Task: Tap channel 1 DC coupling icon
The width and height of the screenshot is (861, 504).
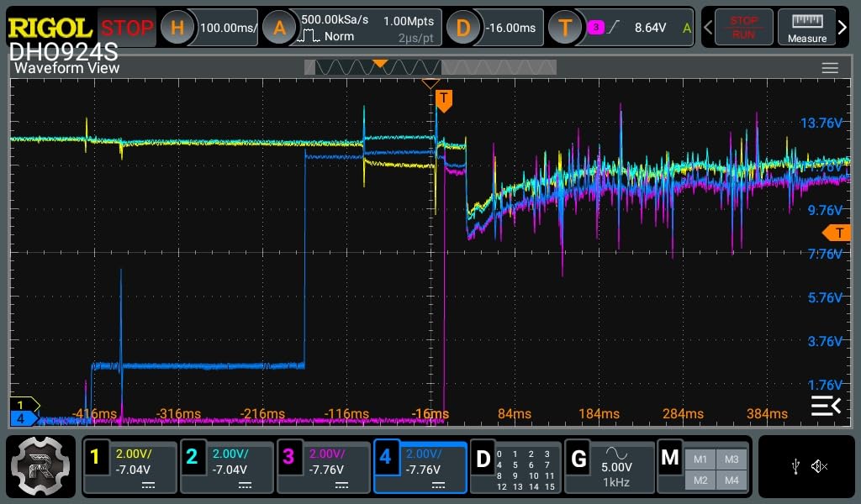Action: [148, 486]
